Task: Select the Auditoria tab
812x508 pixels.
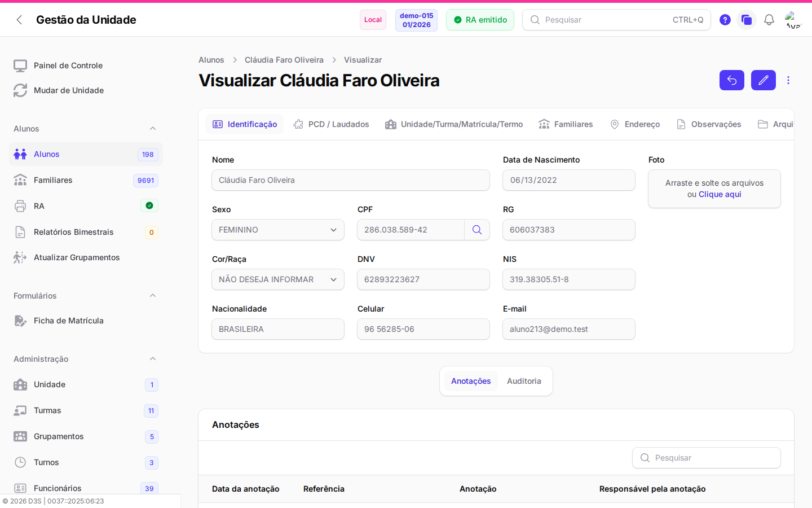Action: click(524, 381)
